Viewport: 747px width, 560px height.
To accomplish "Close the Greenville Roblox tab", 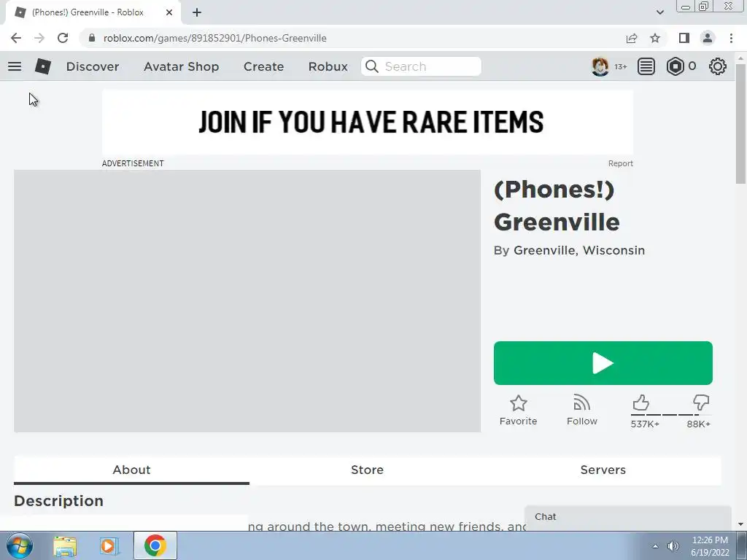I will (169, 12).
